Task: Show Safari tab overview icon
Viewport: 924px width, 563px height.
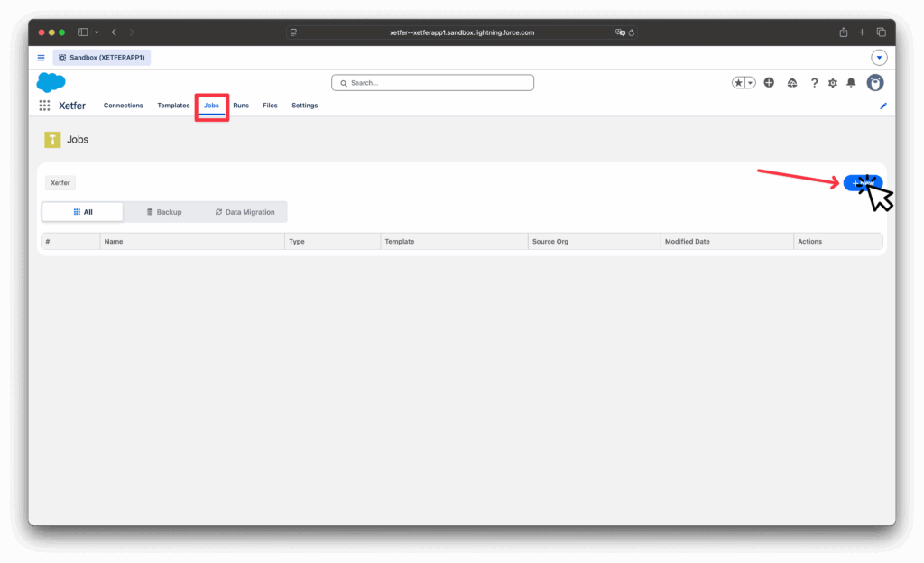Action: tap(882, 32)
